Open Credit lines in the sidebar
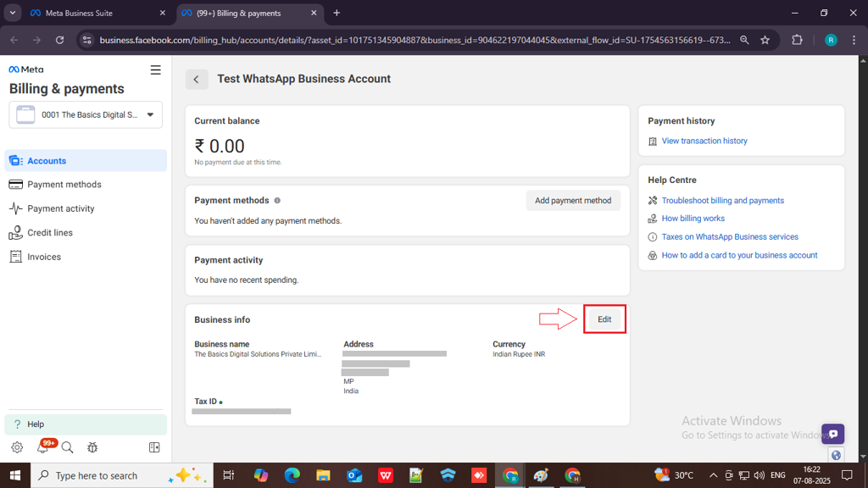The height and width of the screenshot is (488, 868). pyautogui.click(x=86, y=233)
